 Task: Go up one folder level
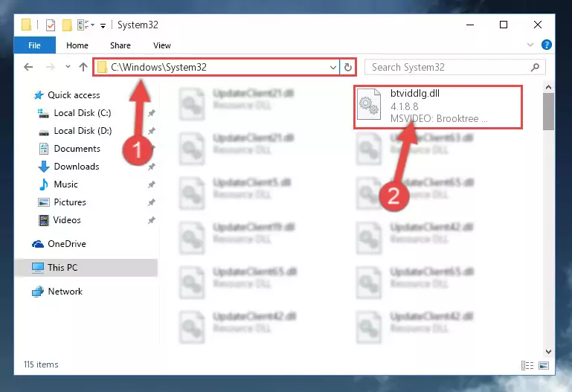[x=83, y=67]
